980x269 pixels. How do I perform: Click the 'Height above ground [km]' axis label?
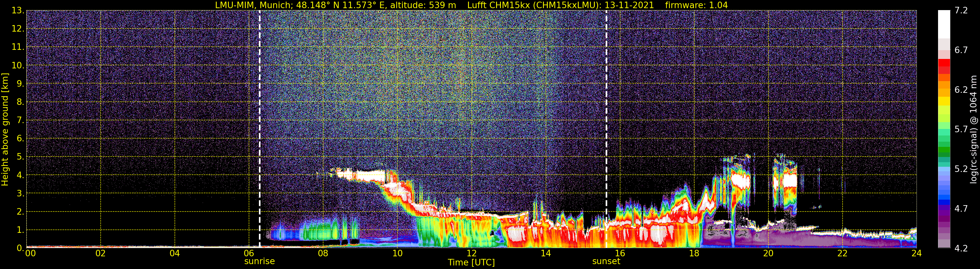click(5, 130)
